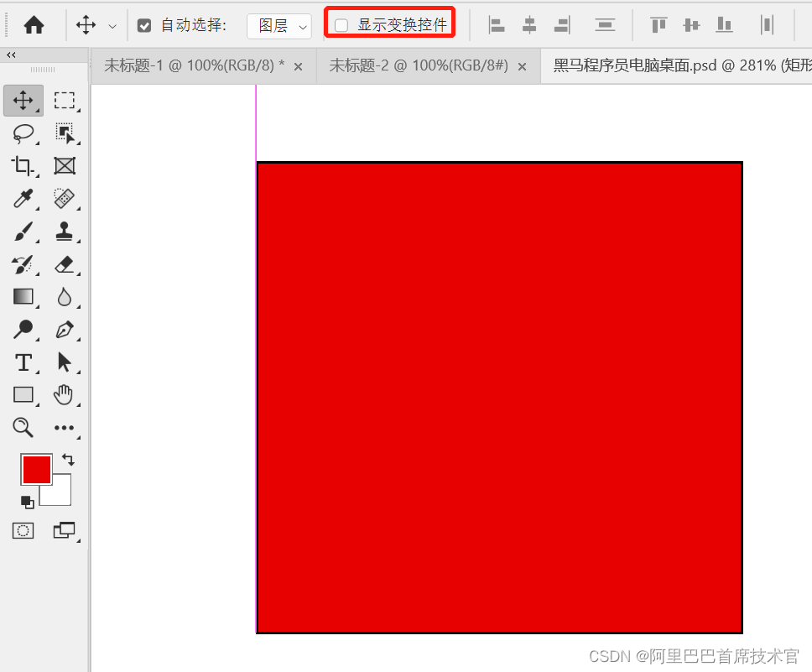Screen dimensions: 812x672
Task: Select the Object Selection tool
Action: point(65,133)
